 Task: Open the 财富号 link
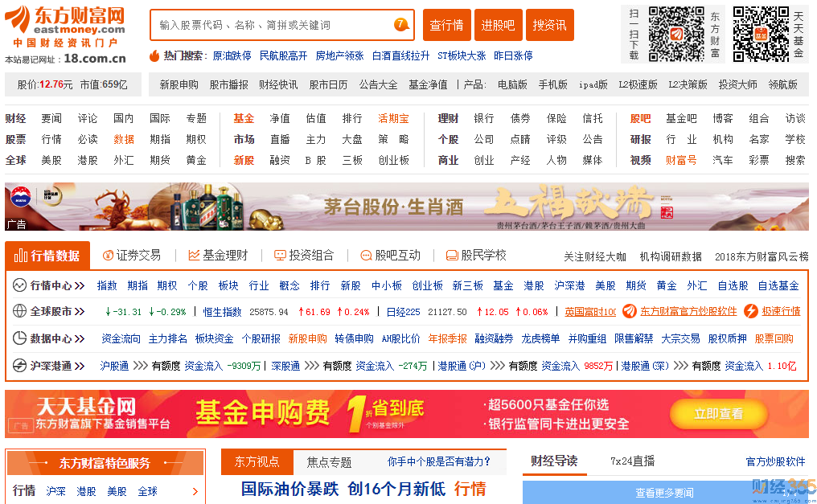681,161
